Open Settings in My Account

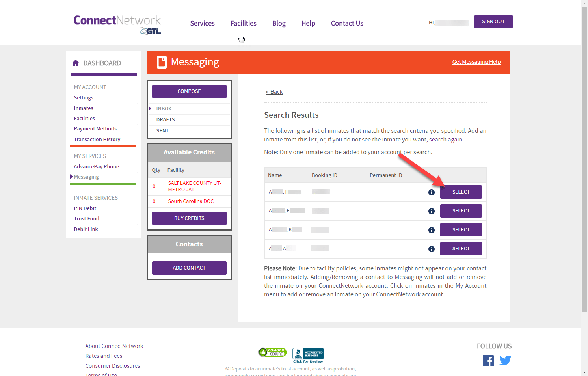tap(84, 98)
